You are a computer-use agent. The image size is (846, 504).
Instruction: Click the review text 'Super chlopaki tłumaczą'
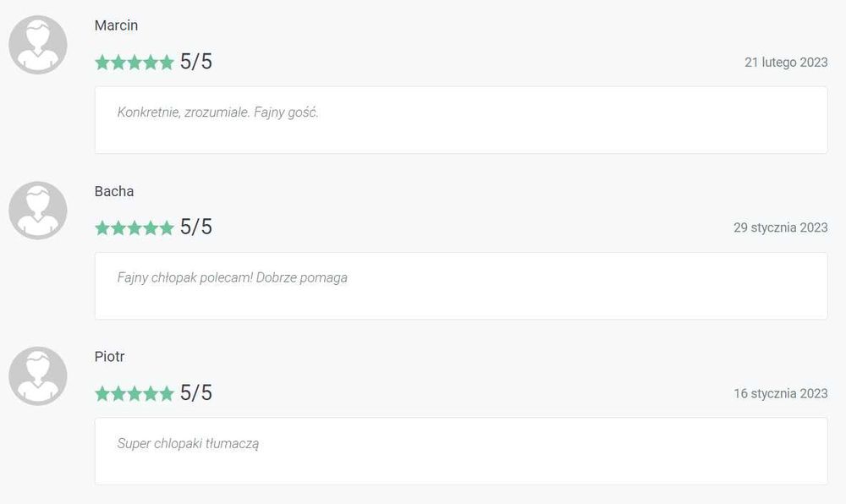coord(188,443)
